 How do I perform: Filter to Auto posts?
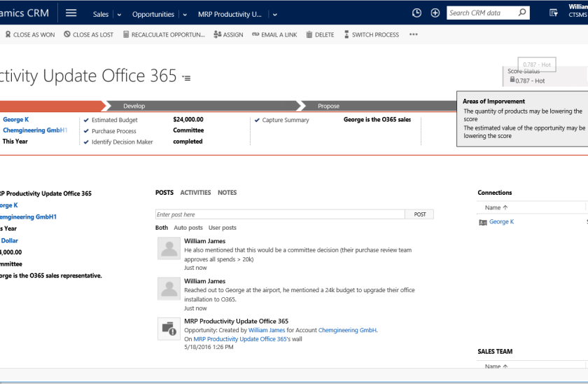coord(188,228)
